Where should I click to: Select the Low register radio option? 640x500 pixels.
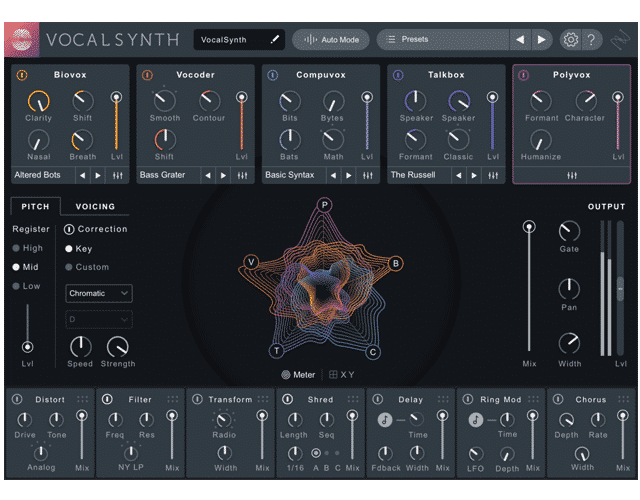[16, 286]
